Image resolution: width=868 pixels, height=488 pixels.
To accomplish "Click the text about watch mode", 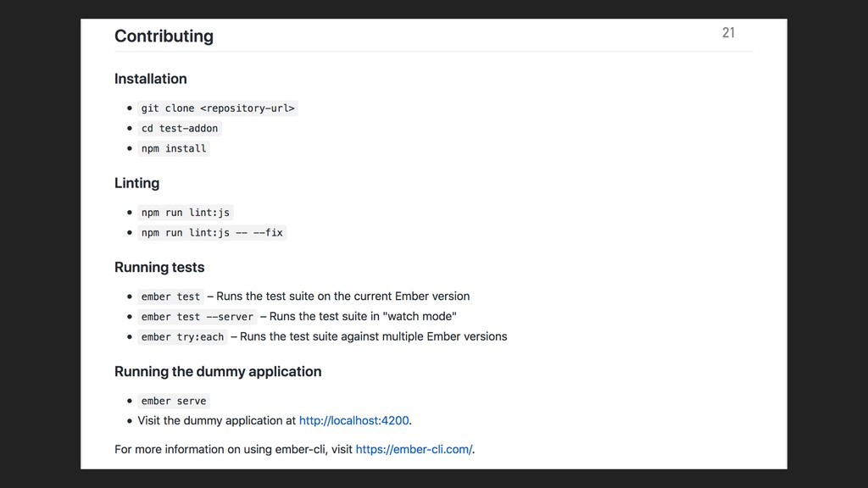I will 359,317.
